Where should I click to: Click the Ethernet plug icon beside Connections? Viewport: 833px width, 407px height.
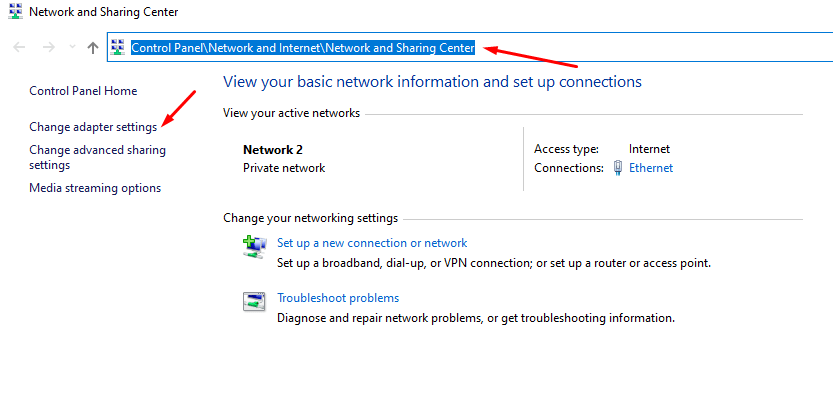tap(618, 168)
